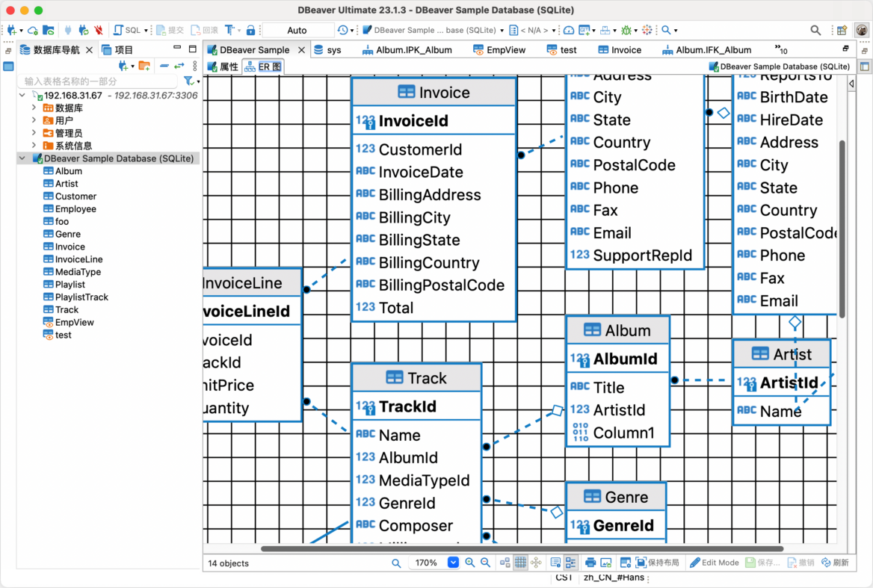Open the 属性 properties sub-tab
This screenshot has width=873, height=588.
(x=223, y=66)
